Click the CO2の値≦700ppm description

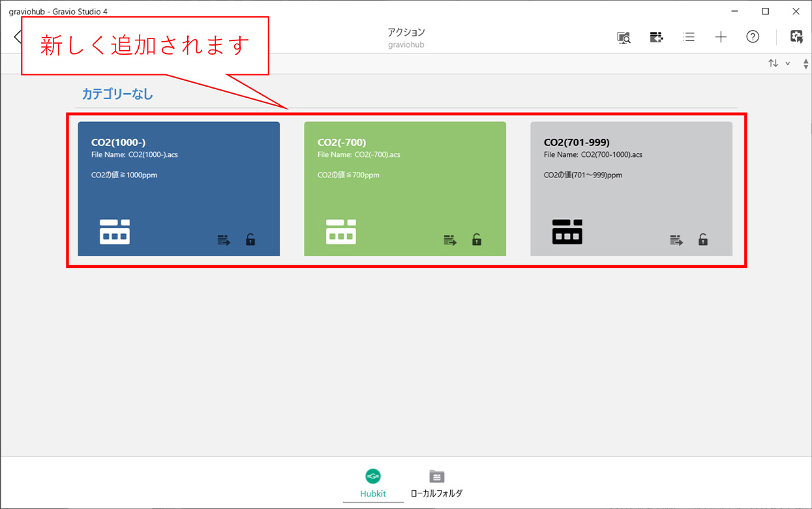348,175
